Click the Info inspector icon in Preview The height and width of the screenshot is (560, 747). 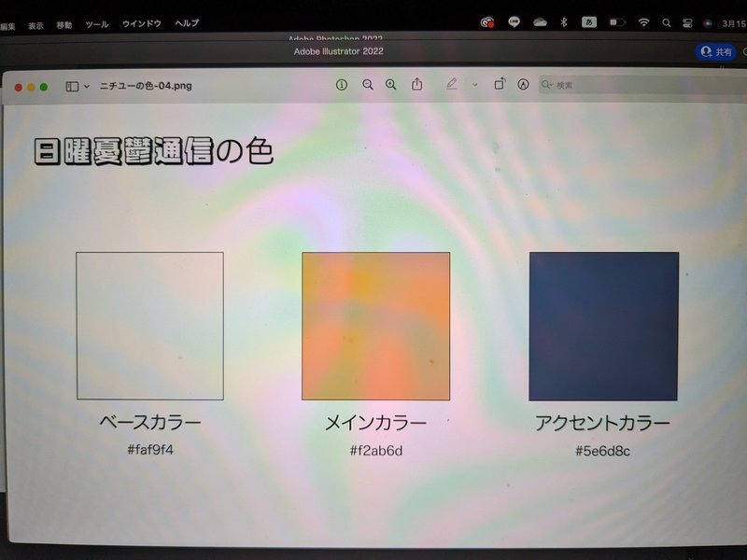point(341,85)
